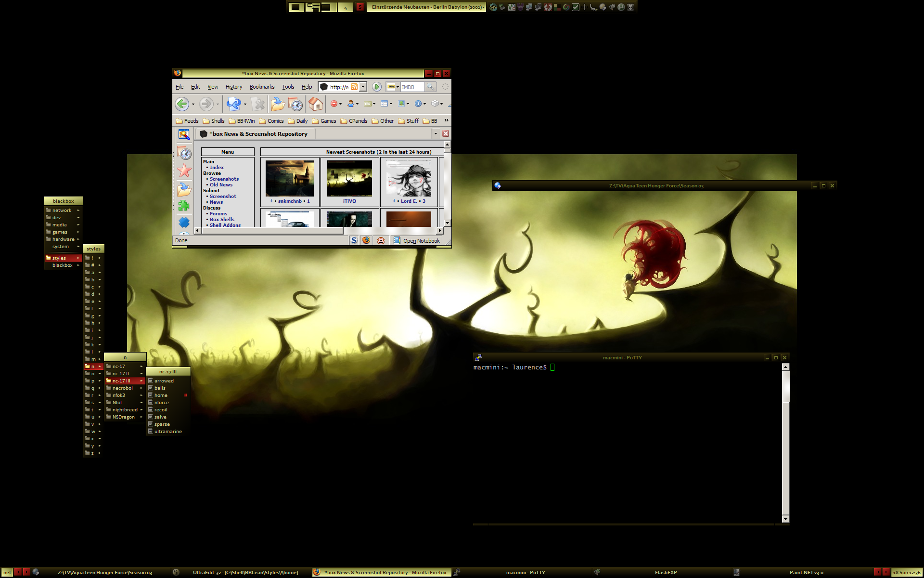Open the Back button history dropdown arrow
924x578 pixels.
point(193,104)
